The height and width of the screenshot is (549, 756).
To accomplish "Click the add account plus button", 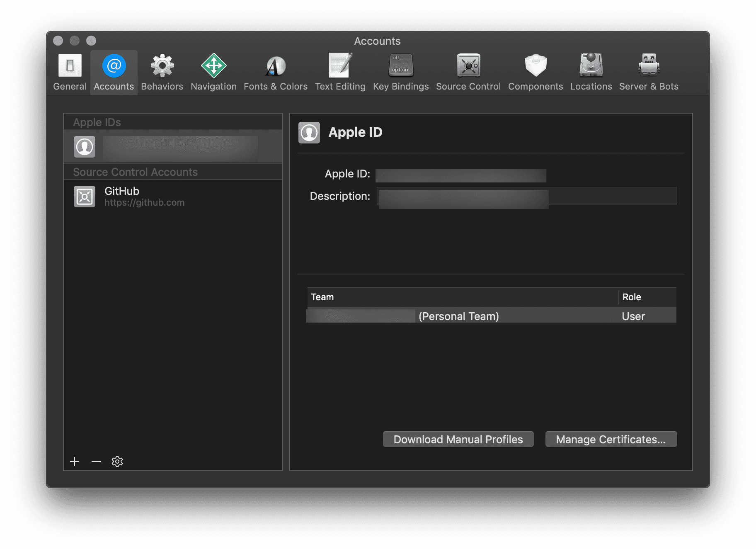I will pos(75,462).
